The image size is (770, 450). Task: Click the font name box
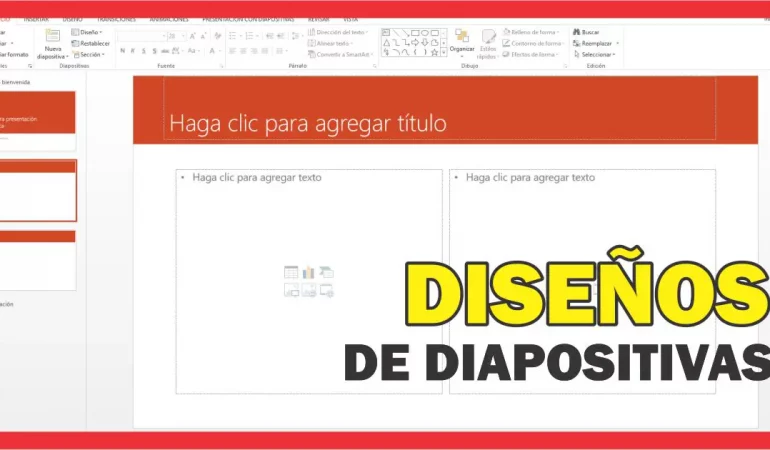pyautogui.click(x=141, y=36)
